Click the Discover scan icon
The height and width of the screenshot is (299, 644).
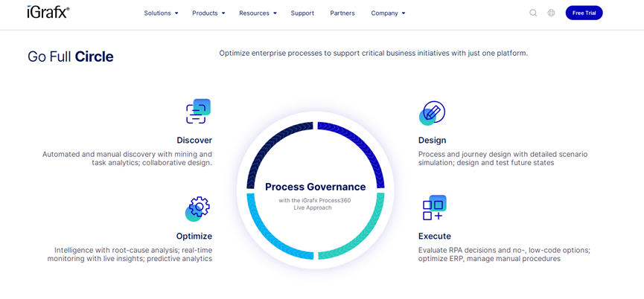pyautogui.click(x=198, y=111)
